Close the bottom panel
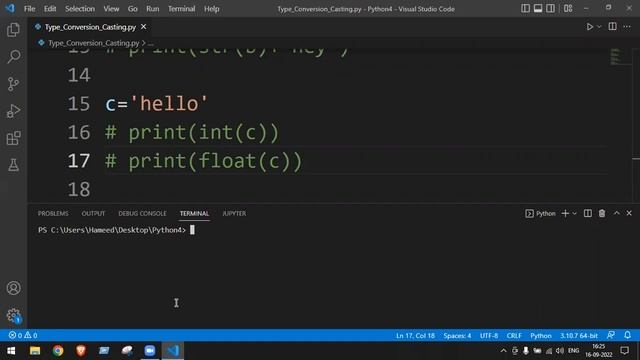 pos(629,213)
